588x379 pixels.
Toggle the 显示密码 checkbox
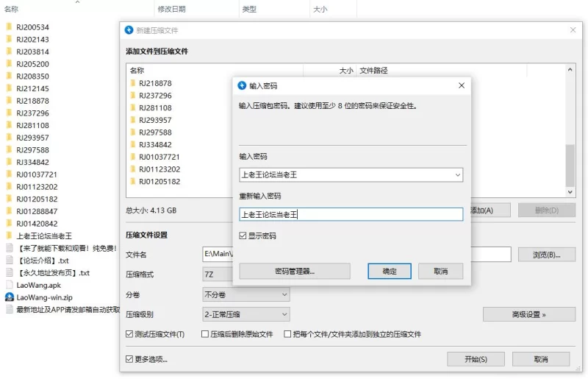[243, 235]
